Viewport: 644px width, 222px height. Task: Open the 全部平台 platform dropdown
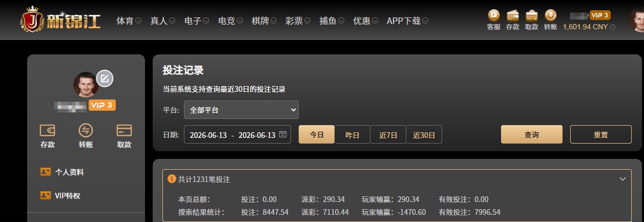point(241,110)
